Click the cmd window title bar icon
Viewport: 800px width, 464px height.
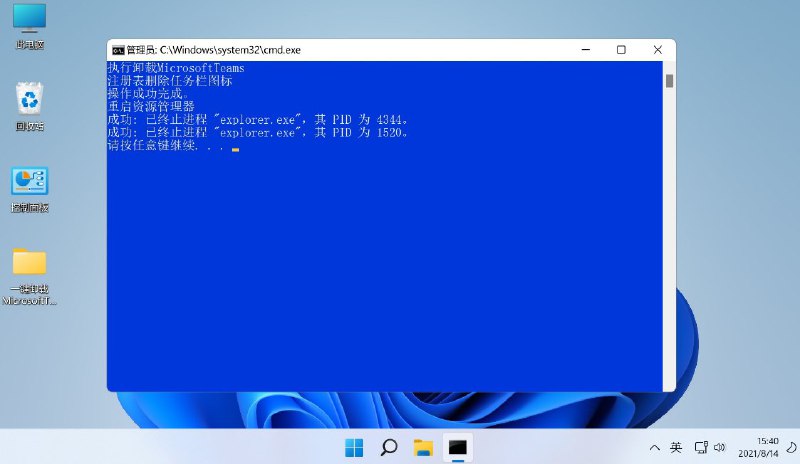click(x=118, y=50)
